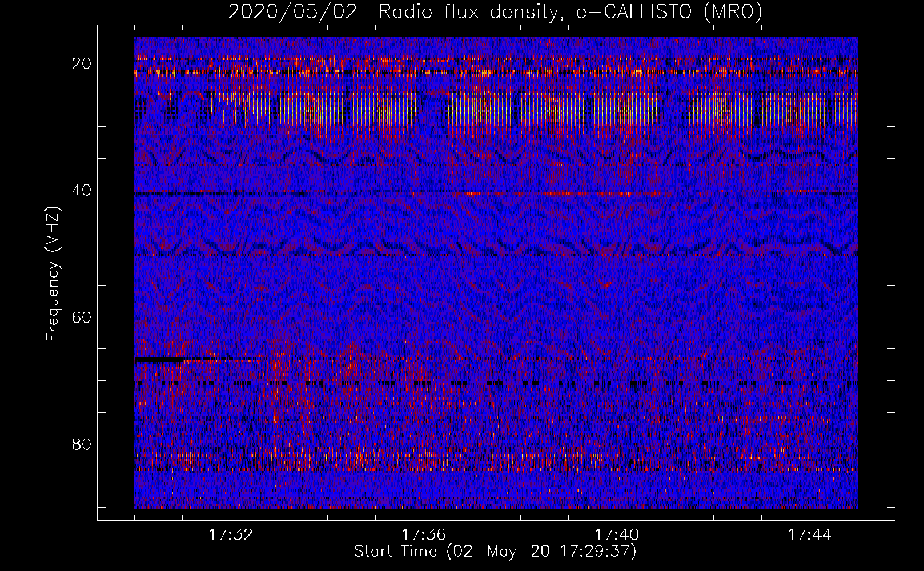Click the 40 frequency tick label
Screen dimensions: 924x571
click(x=82, y=190)
